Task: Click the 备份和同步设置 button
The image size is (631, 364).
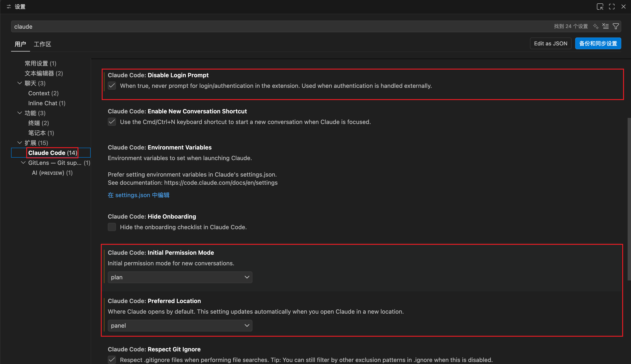Action: (598, 44)
